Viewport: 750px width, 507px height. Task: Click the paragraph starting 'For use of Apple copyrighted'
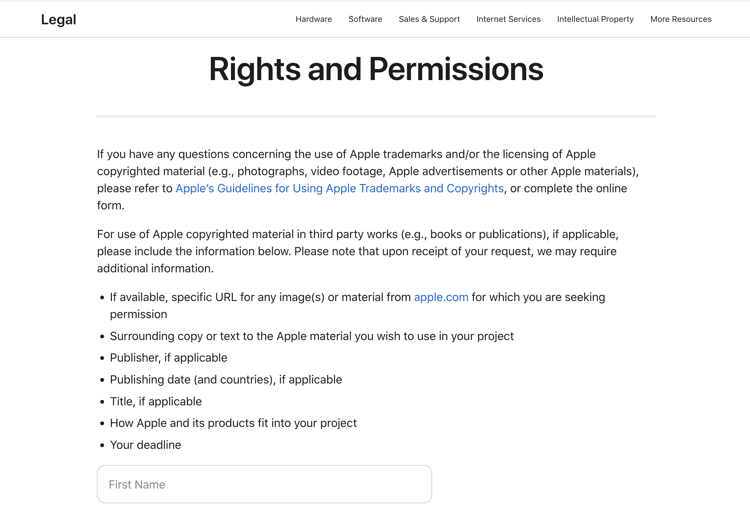(x=357, y=251)
